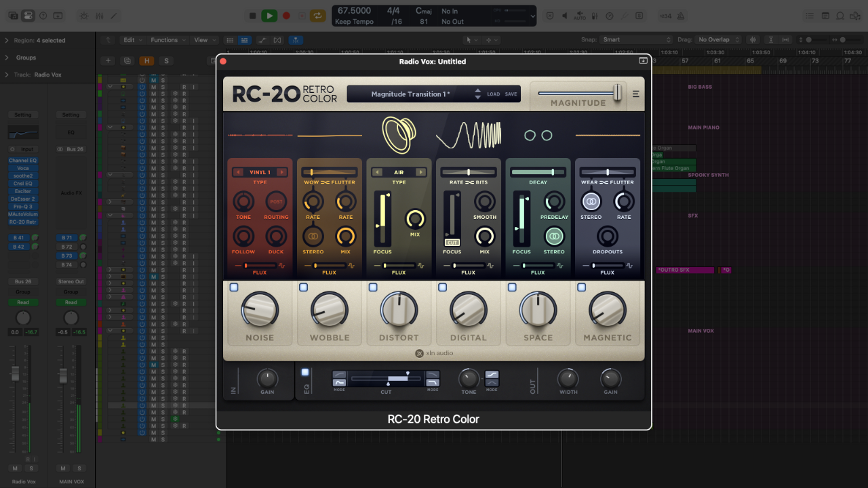Open the View menu in the tracks area
This screenshot has height=488, width=868.
(203, 40)
